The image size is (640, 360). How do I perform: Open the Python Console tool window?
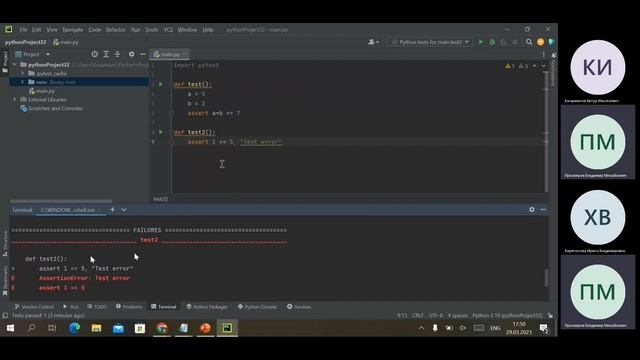(x=257, y=307)
